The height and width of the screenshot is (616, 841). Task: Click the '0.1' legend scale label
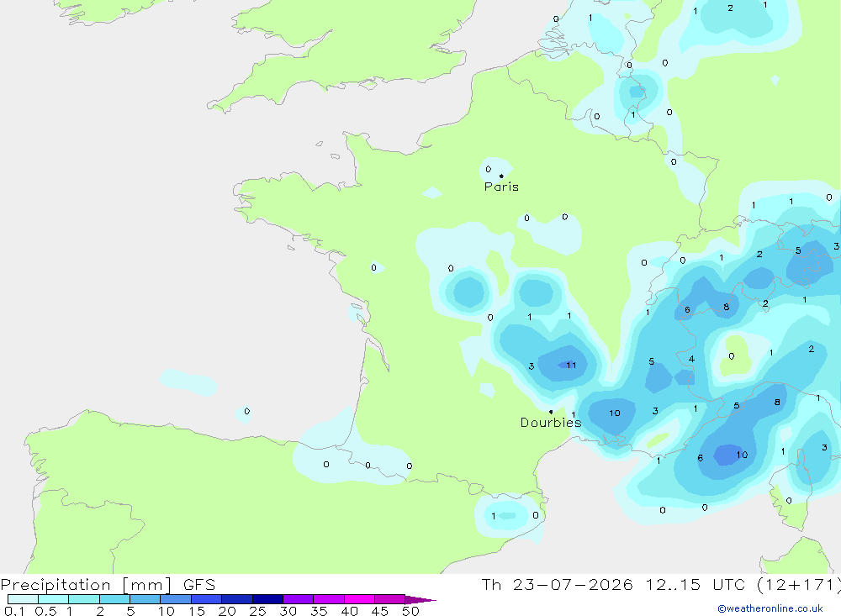click(14, 611)
